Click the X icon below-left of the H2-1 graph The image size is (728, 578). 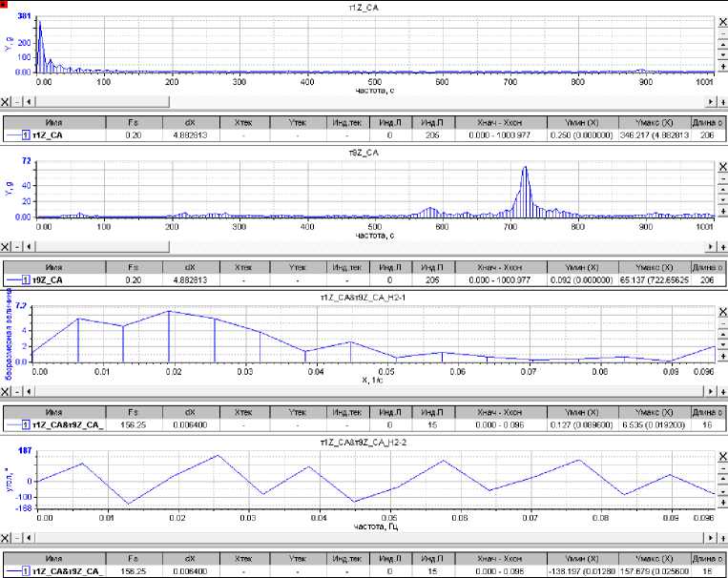(x=5, y=391)
